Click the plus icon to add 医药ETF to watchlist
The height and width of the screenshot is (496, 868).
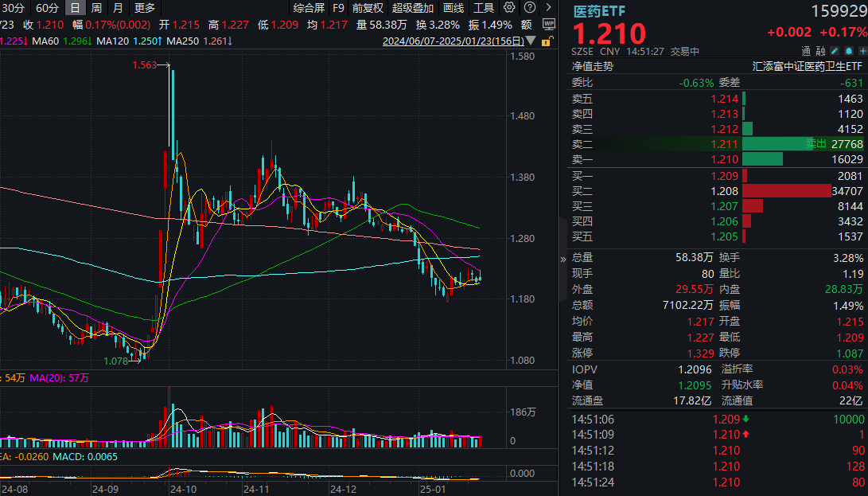[862, 50]
